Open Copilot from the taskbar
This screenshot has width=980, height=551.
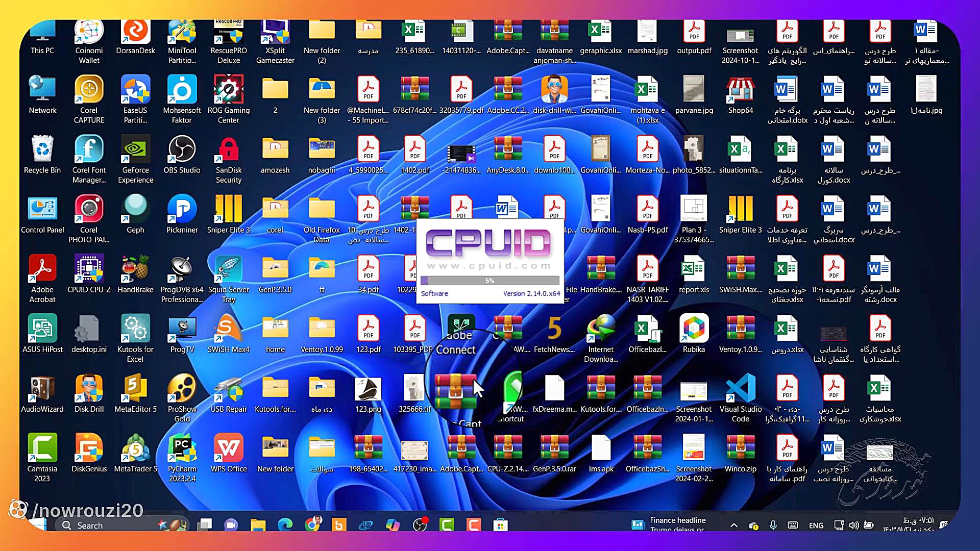[393, 525]
